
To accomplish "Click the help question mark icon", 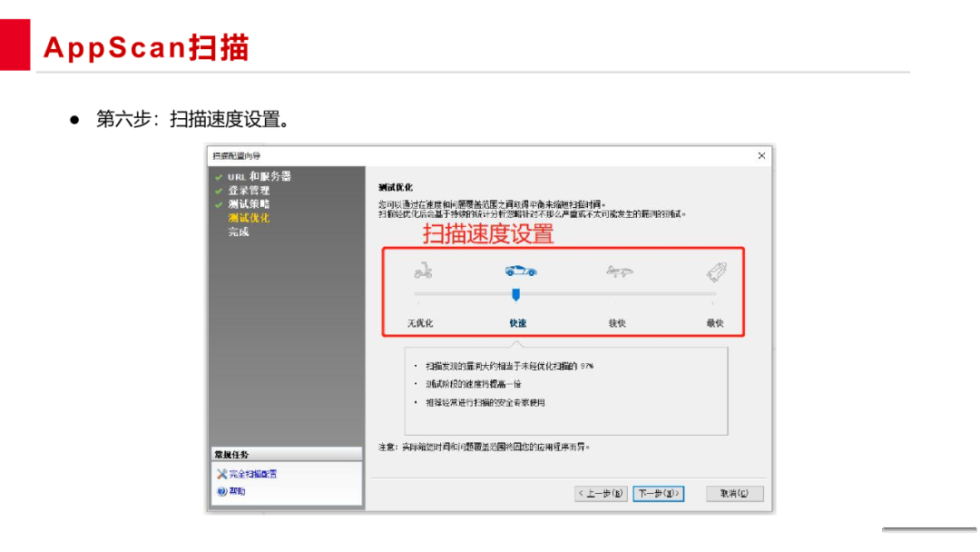I will click(x=222, y=491).
